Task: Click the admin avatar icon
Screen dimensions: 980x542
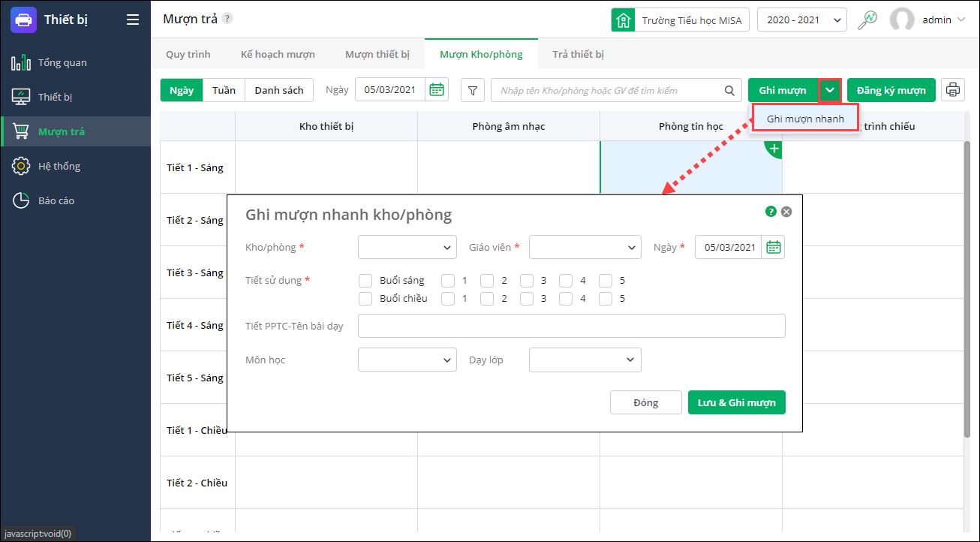Action: (x=902, y=20)
